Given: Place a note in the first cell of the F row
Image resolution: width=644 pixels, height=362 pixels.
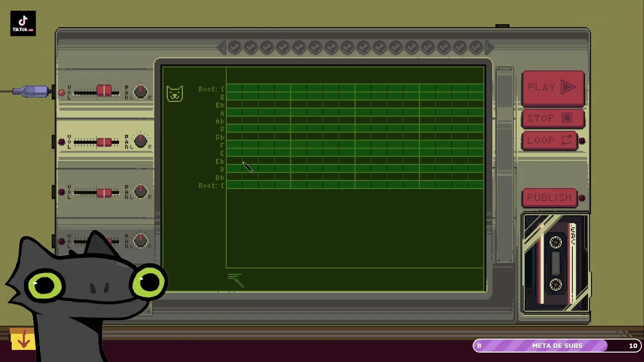Looking at the screenshot, I should [234, 145].
